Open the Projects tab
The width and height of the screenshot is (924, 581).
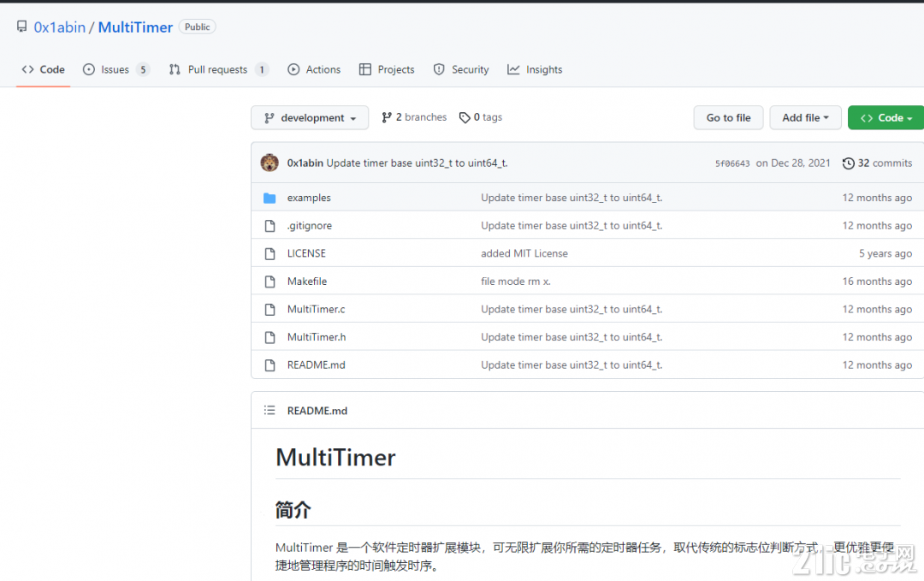[387, 69]
